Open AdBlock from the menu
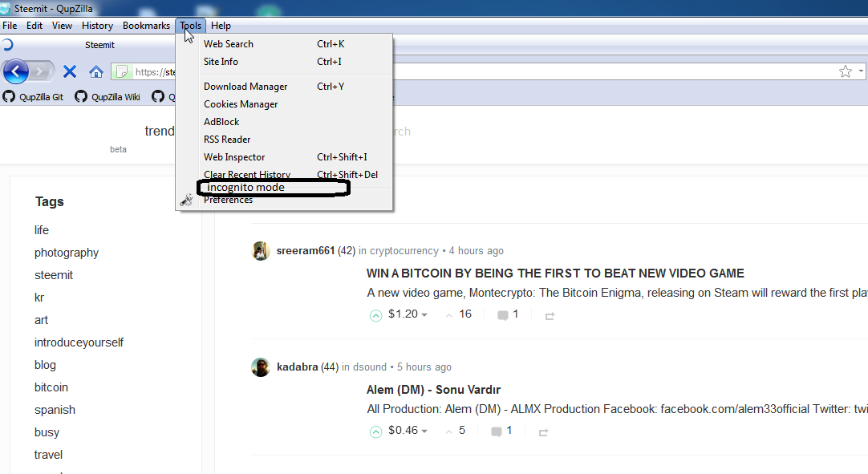Screen dimensions: 868x474 (284, 122)
